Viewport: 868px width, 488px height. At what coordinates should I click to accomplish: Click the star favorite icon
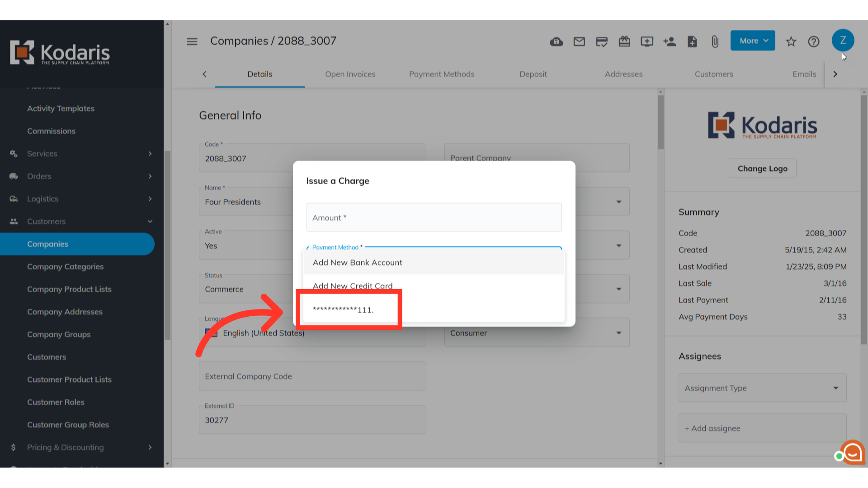[x=791, y=42]
